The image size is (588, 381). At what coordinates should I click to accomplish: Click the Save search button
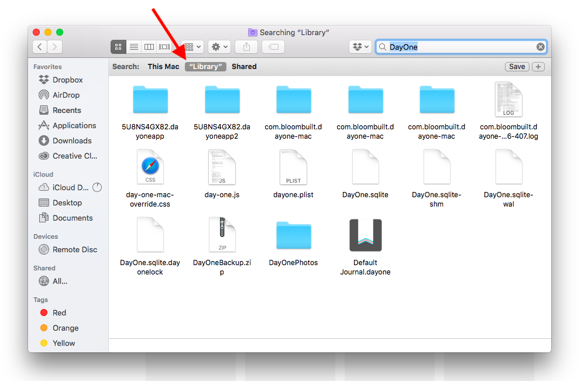pyautogui.click(x=517, y=66)
